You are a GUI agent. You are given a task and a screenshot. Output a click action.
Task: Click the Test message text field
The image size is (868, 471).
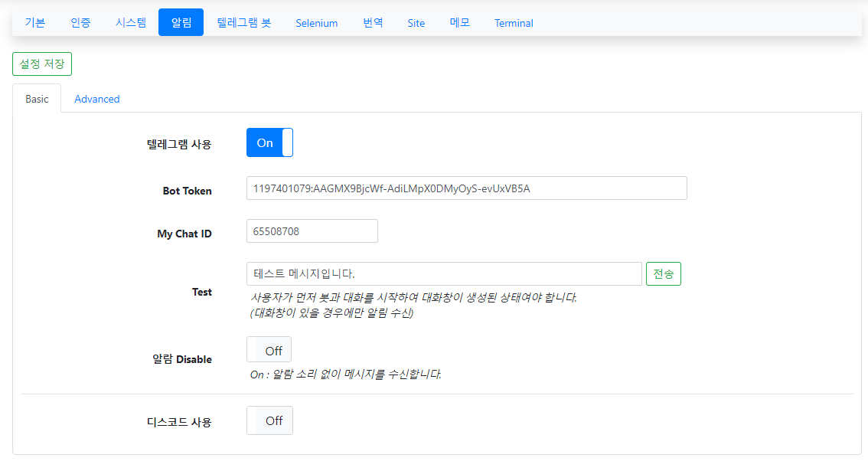(x=443, y=274)
